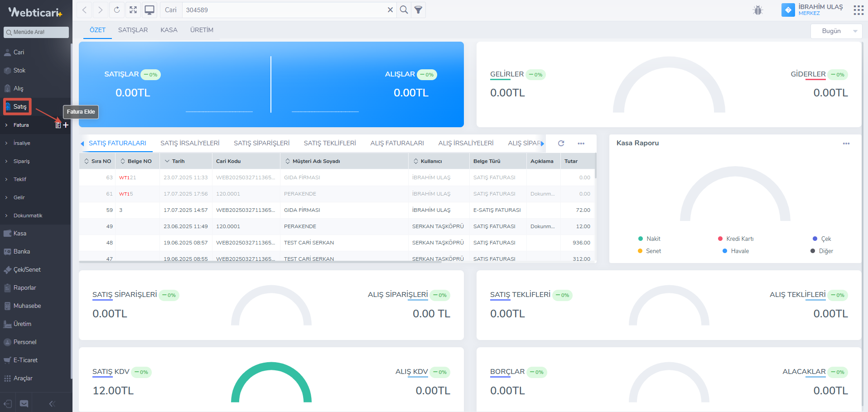Clear the search field with X button
868x412 pixels.
[x=390, y=10]
